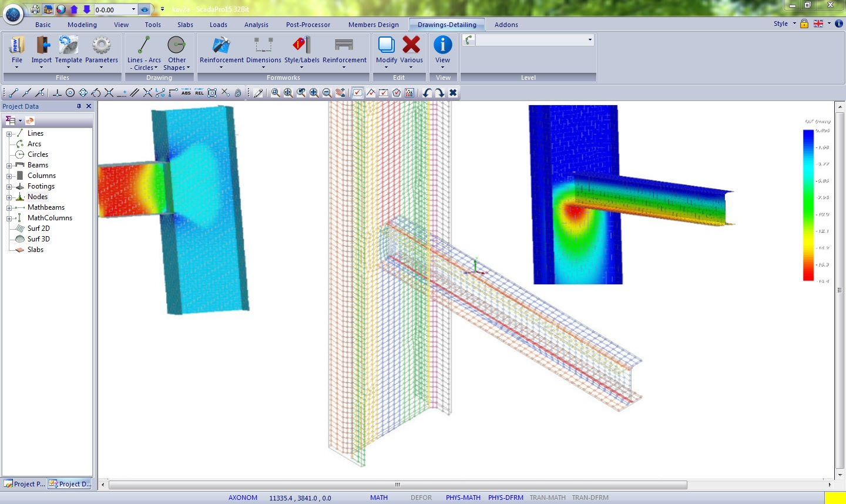
Task: Toggle the first checkmark display button
Action: click(357, 93)
